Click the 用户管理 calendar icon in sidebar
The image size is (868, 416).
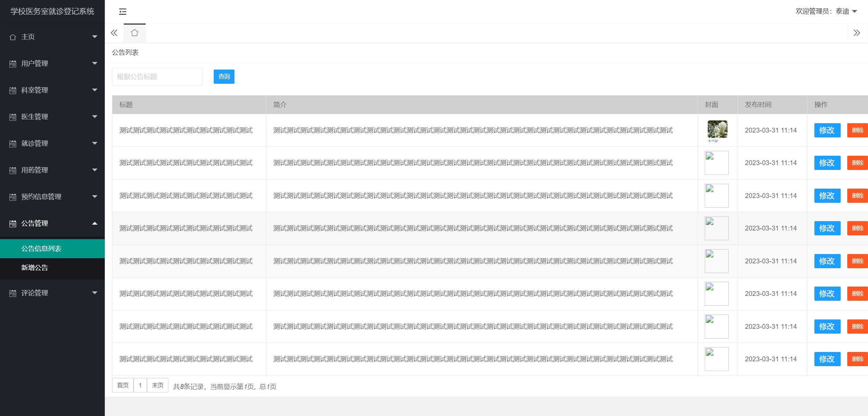pyautogui.click(x=13, y=64)
